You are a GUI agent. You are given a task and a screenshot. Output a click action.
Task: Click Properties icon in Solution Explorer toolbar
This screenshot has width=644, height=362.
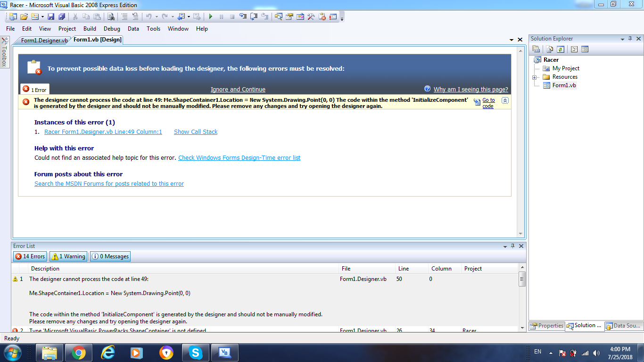(536, 49)
